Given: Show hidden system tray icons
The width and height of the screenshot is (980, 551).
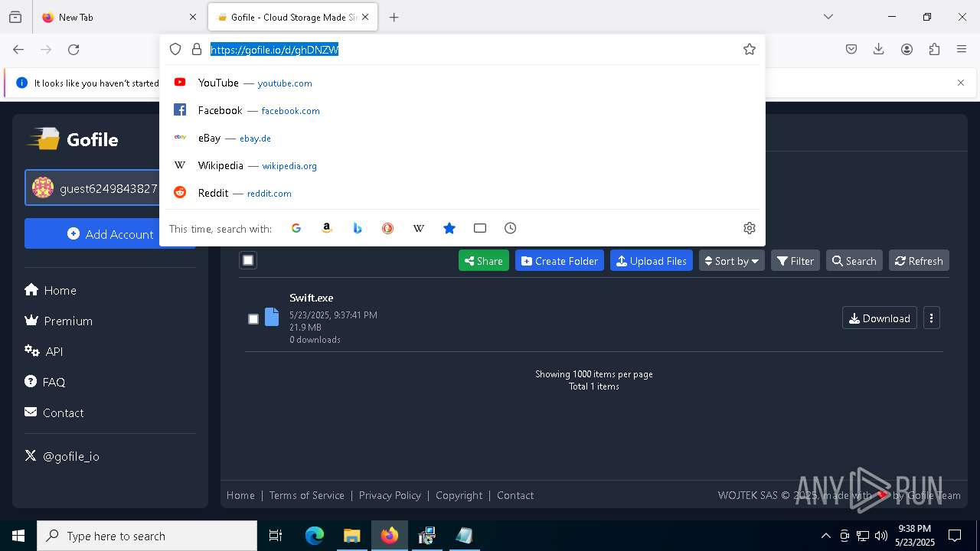Looking at the screenshot, I should pos(825,536).
